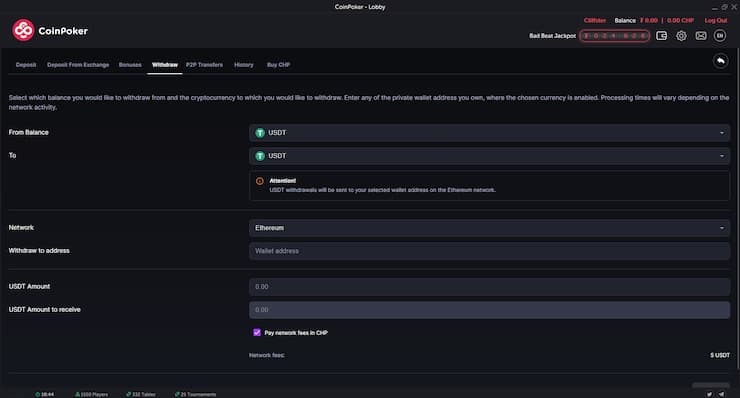The width and height of the screenshot is (740, 398).
Task: Open the Buy CHP tab
Action: tap(278, 65)
